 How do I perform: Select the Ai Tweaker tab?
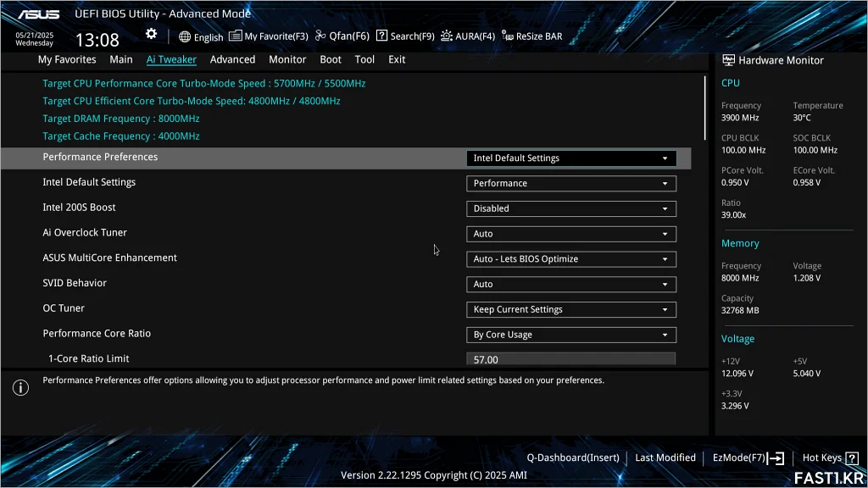pyautogui.click(x=171, y=59)
